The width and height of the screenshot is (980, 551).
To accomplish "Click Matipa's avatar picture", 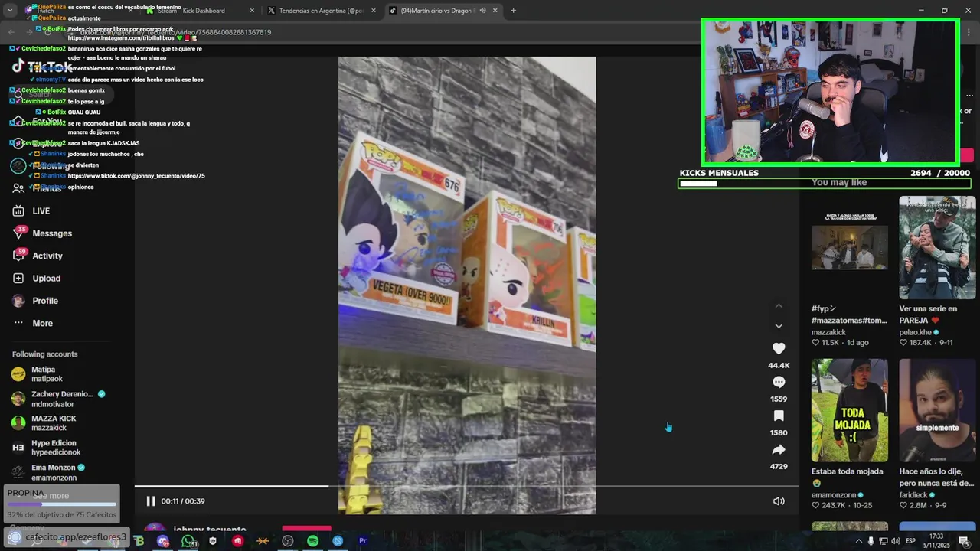I will pos(18,374).
